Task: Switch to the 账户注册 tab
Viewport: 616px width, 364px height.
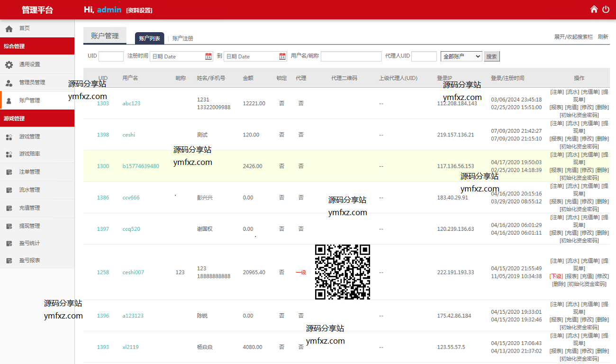Action: click(x=182, y=38)
